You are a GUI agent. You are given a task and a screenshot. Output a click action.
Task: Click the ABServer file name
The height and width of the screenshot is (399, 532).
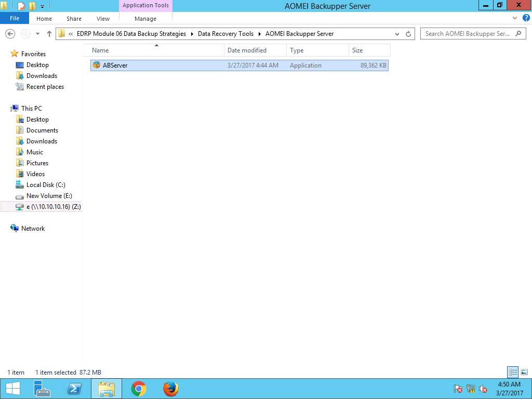[x=115, y=65]
